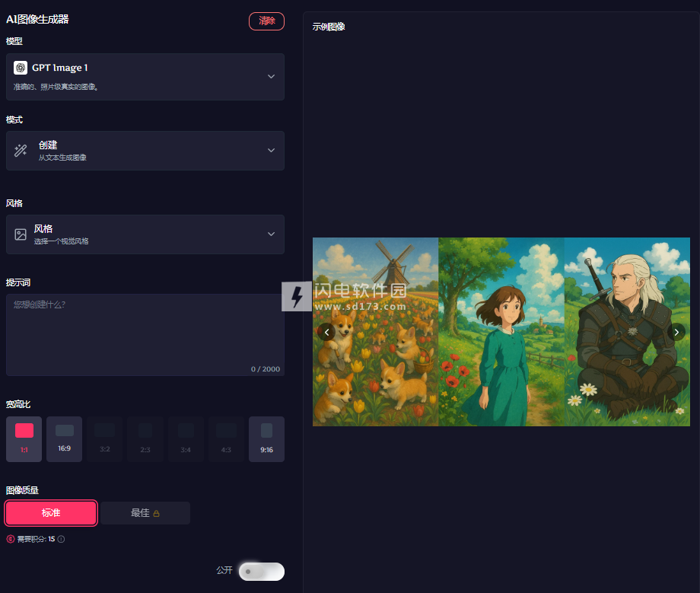Screen dimensions: 700x593
Task: Open the 风格 visual style dropdown
Action: pos(145,234)
